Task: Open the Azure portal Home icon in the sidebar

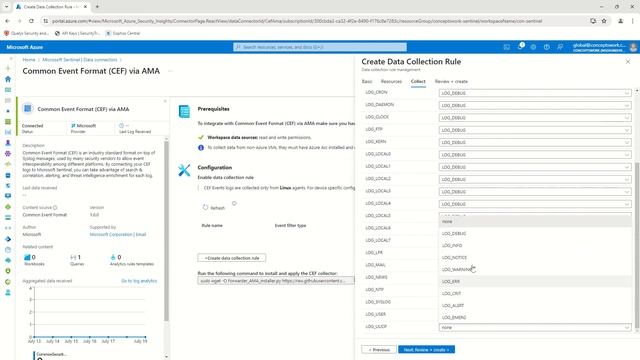Action: click(8, 79)
